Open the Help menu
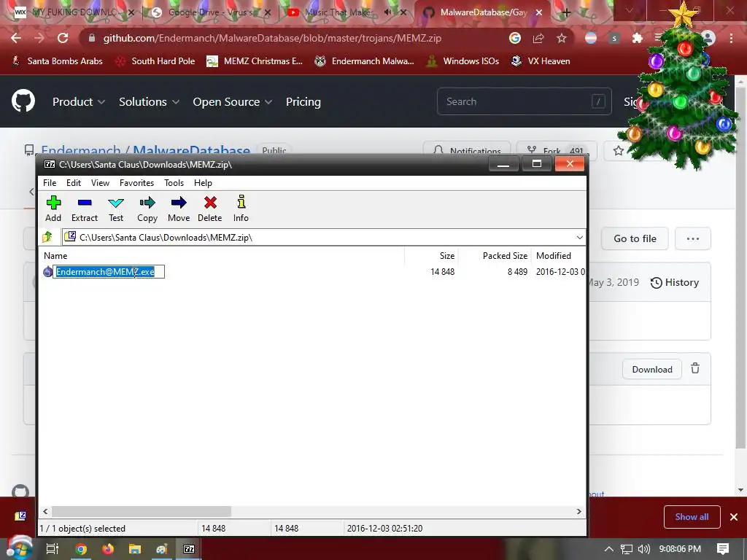This screenshot has height=560, width=747. [x=203, y=183]
